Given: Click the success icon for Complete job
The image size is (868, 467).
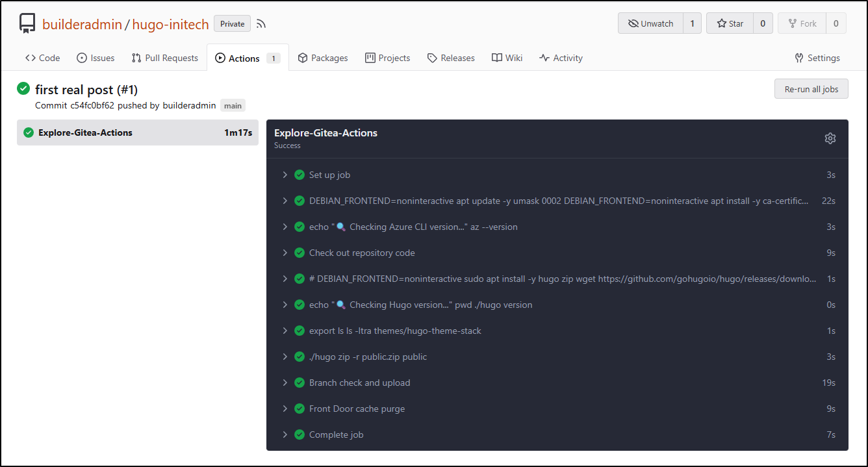Looking at the screenshot, I should click(x=300, y=435).
